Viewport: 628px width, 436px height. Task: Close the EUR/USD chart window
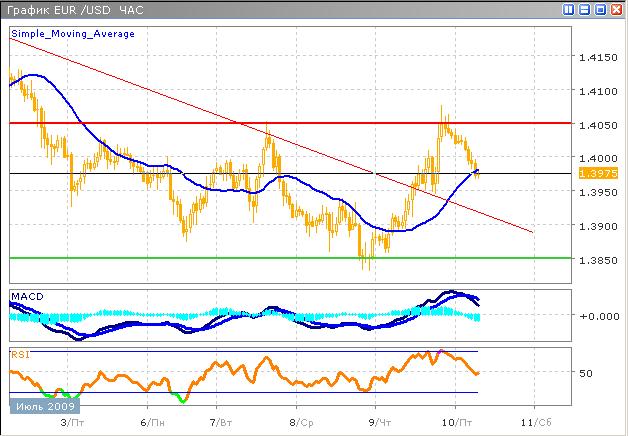point(616,10)
